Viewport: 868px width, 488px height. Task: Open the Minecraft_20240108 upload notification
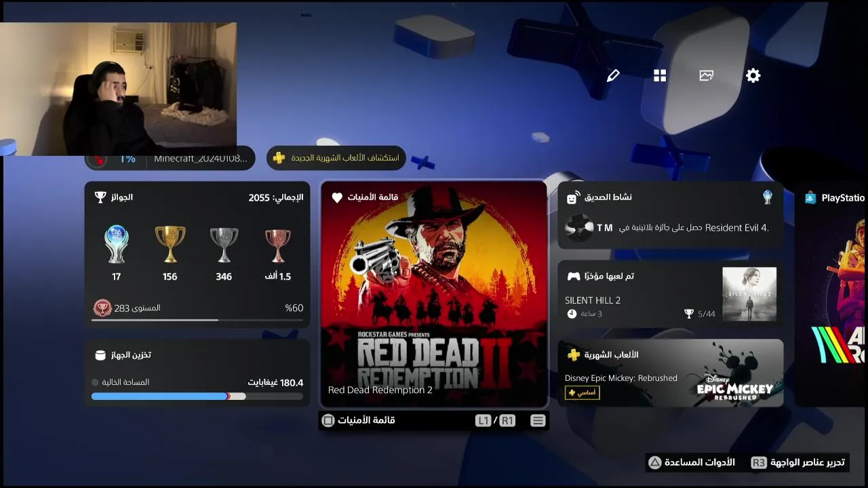tap(170, 159)
